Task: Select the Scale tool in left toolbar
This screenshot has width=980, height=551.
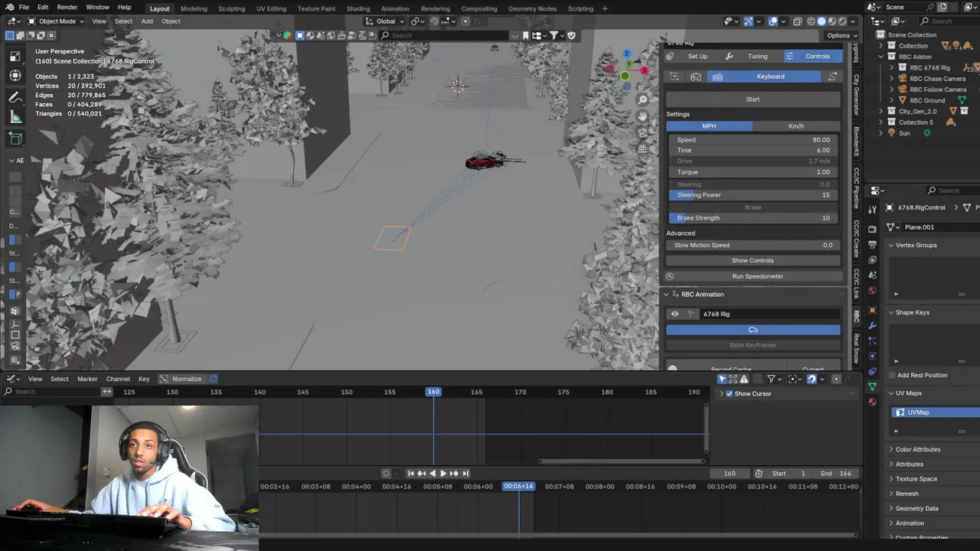Action: point(15,56)
